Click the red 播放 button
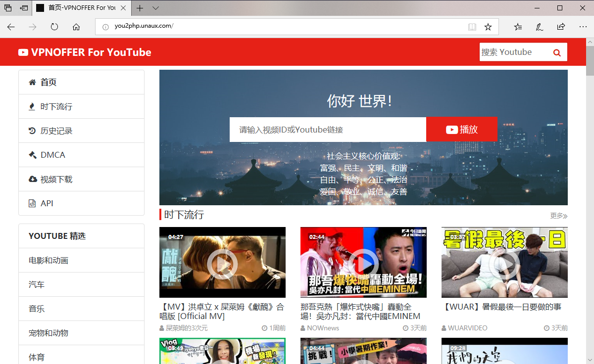The height and width of the screenshot is (364, 594). pyautogui.click(x=462, y=130)
